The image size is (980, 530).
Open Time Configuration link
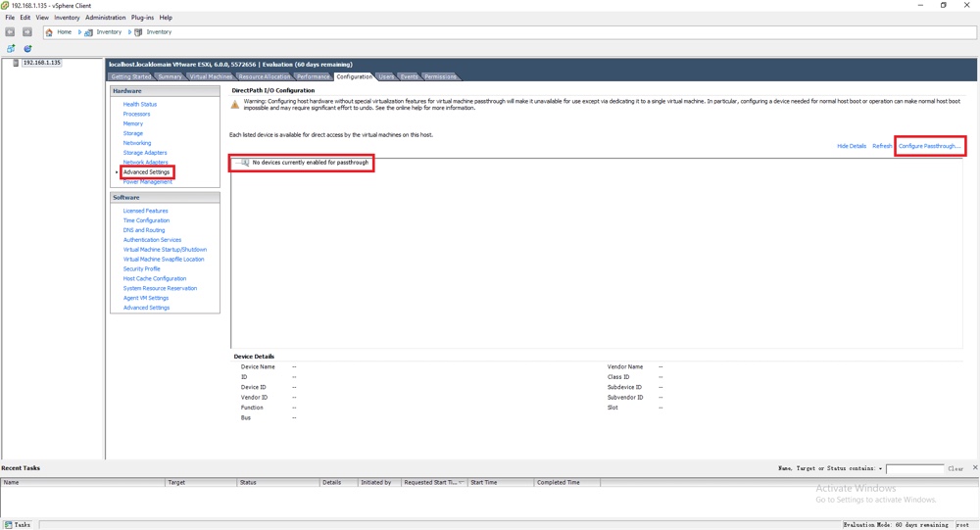pyautogui.click(x=146, y=220)
